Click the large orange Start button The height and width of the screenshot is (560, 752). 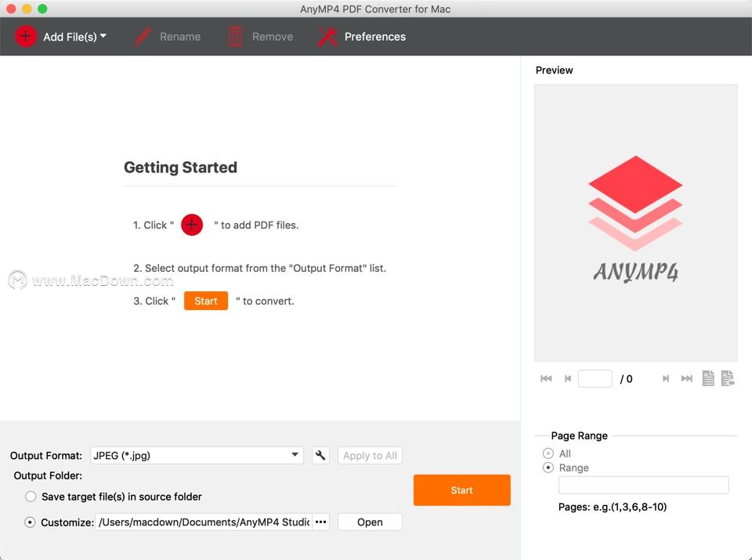coord(462,490)
